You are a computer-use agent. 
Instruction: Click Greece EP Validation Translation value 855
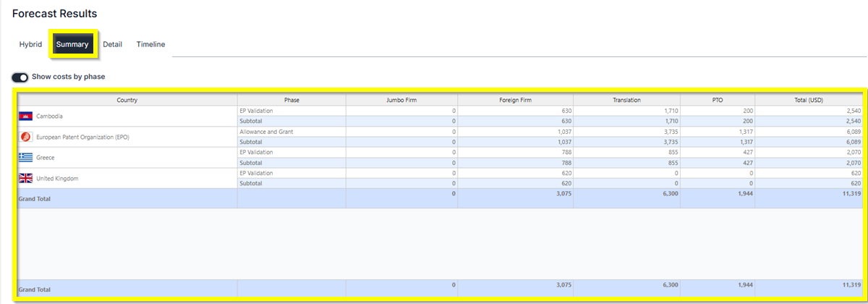coord(672,152)
